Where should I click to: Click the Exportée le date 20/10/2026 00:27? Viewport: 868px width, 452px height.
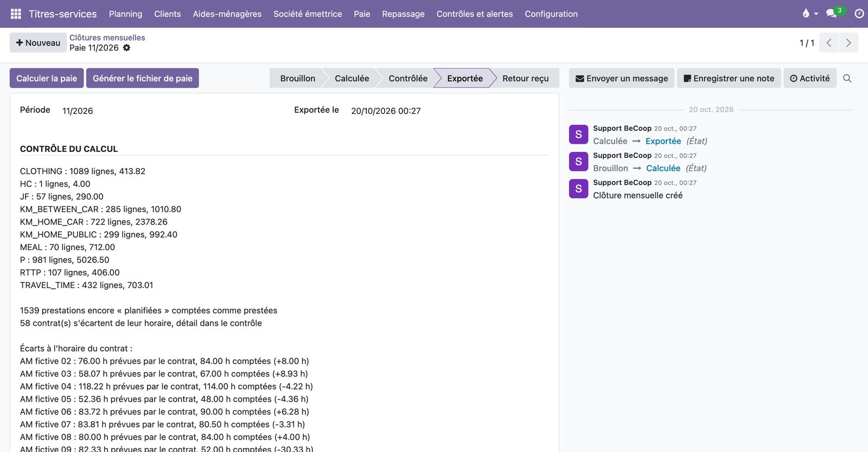[386, 111]
